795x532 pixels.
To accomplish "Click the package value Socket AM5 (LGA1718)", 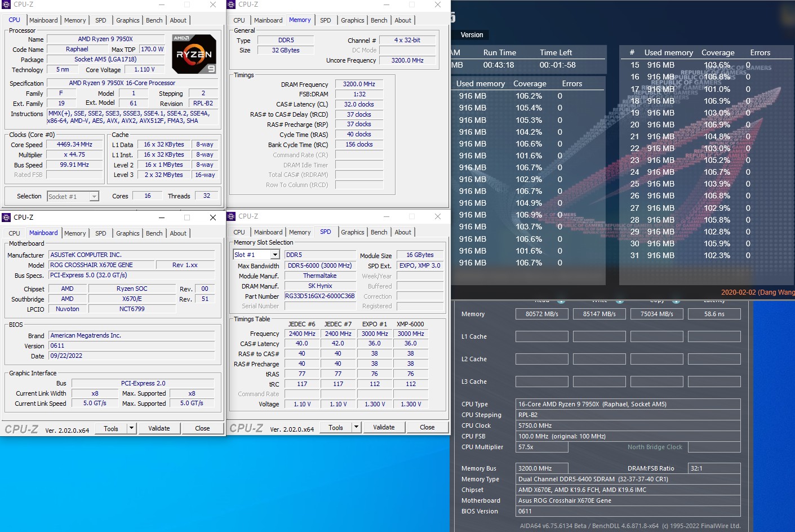I will pyautogui.click(x=106, y=60).
